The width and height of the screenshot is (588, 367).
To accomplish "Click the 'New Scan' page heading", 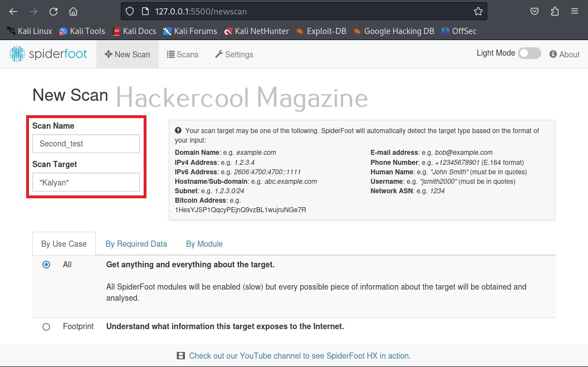I will click(x=70, y=95).
